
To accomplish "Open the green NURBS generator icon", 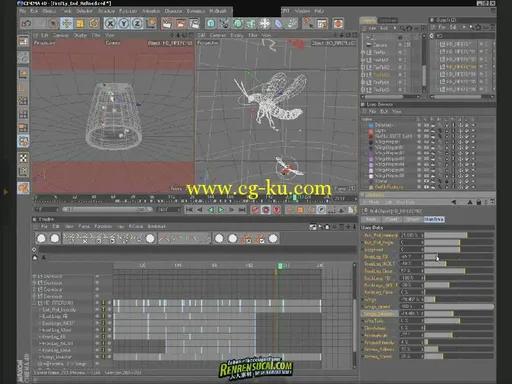I will click(238, 23).
